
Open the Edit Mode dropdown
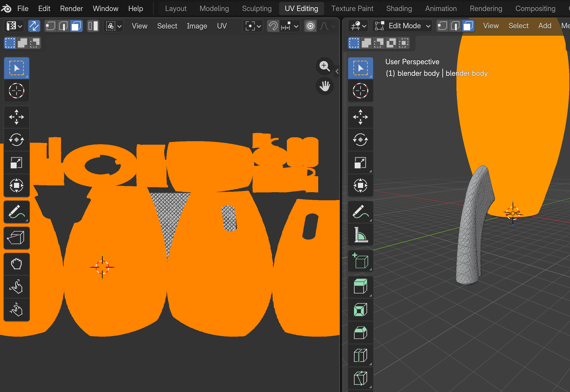[x=402, y=26]
